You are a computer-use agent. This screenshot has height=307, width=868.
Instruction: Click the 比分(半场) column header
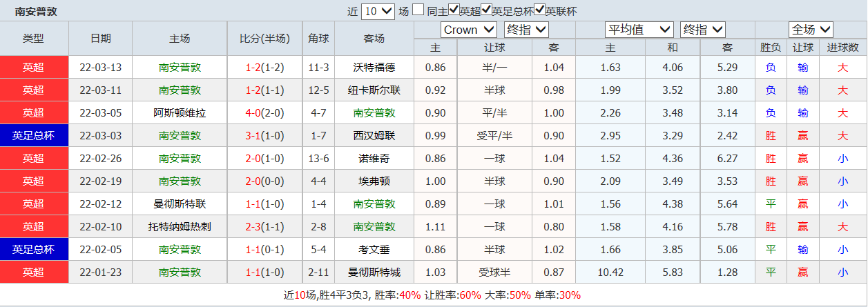pos(264,39)
